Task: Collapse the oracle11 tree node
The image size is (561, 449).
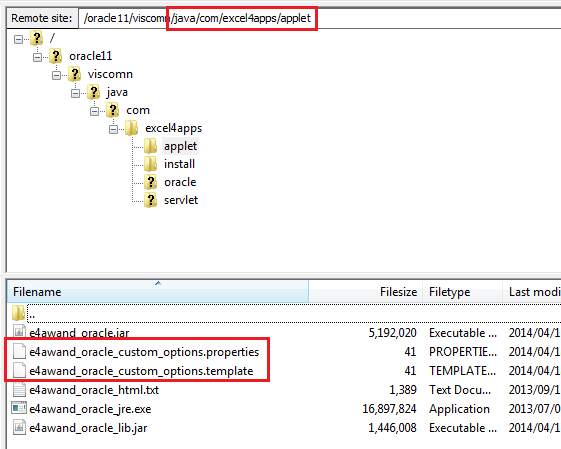Action: pos(37,57)
